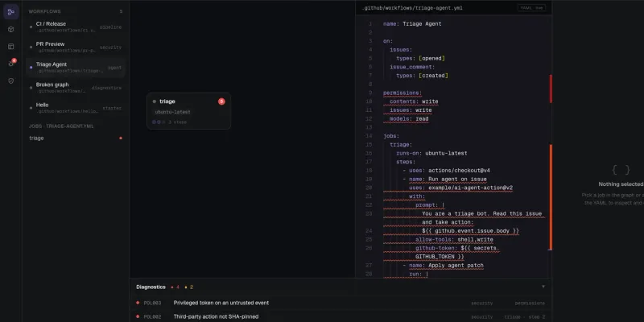Click 'runs-on: ubuntu-latest' line in editor
The image size is (644, 322).
tap(431, 153)
